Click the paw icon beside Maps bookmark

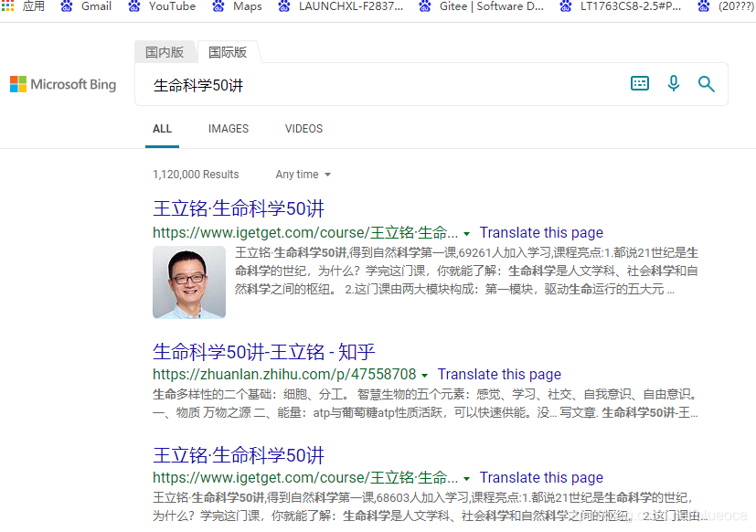tap(218, 6)
